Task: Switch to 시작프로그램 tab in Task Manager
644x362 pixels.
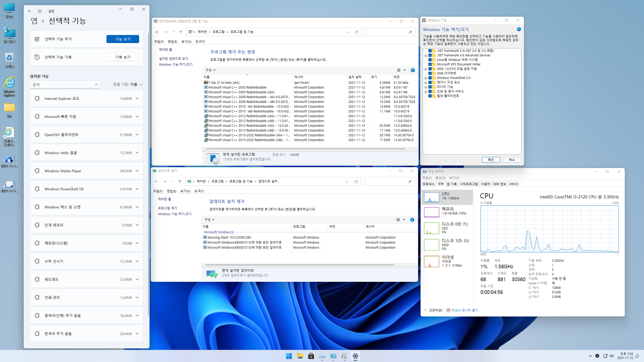Action: (x=469, y=184)
